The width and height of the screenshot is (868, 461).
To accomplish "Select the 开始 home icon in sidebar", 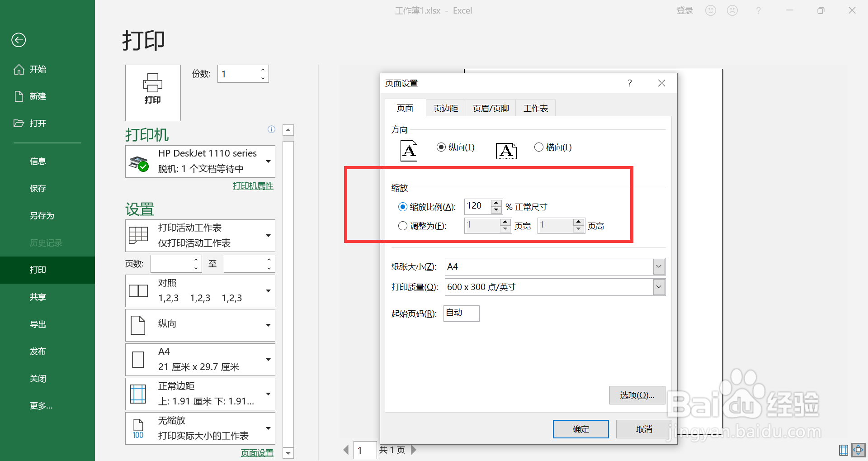I will [19, 69].
